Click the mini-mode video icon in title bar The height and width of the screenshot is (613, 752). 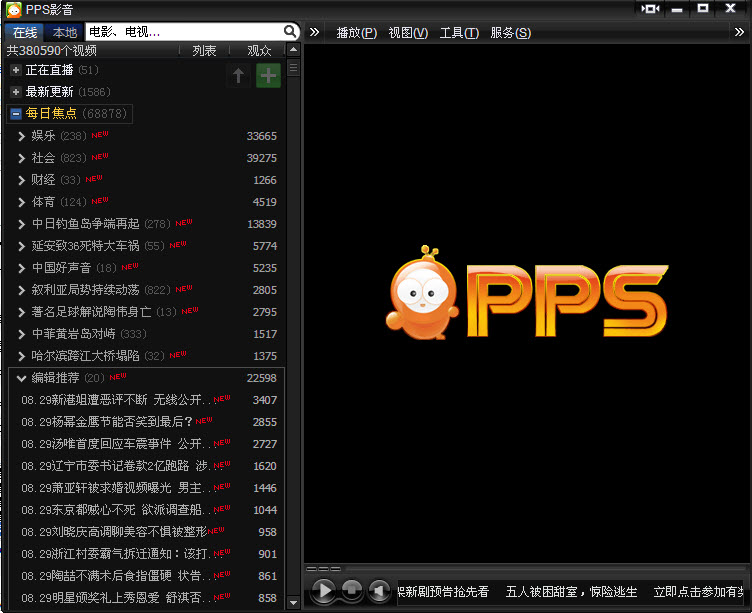pyautogui.click(x=651, y=9)
